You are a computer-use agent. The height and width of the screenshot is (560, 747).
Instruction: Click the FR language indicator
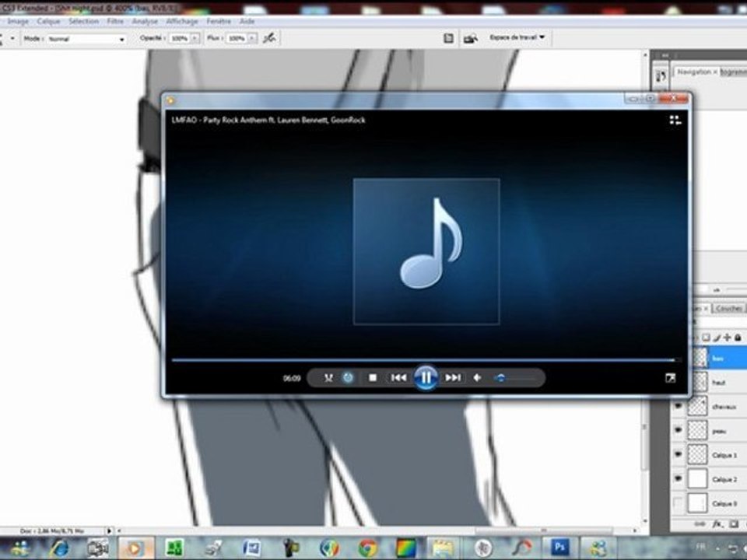pos(701,548)
